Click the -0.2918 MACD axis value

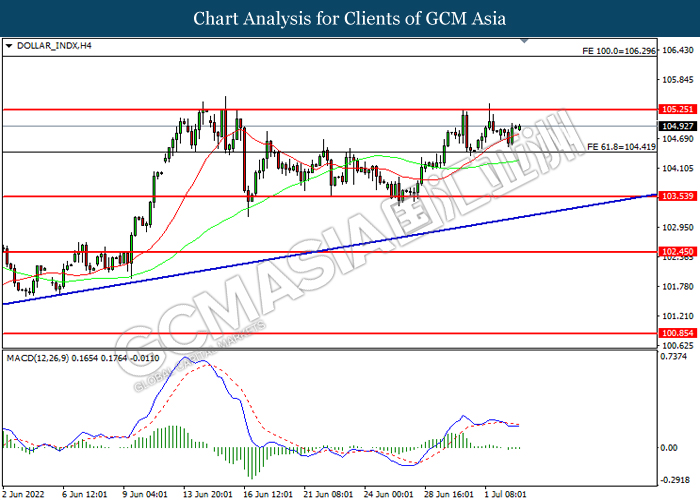(675, 480)
